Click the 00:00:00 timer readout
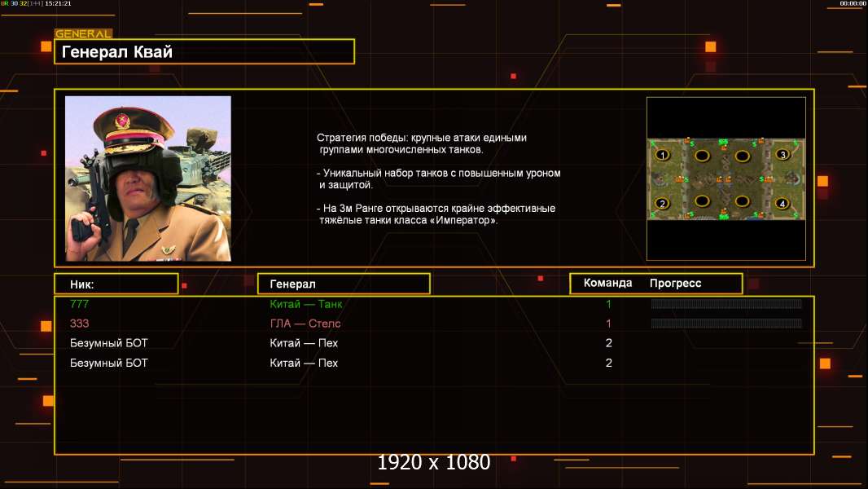 (x=853, y=3)
